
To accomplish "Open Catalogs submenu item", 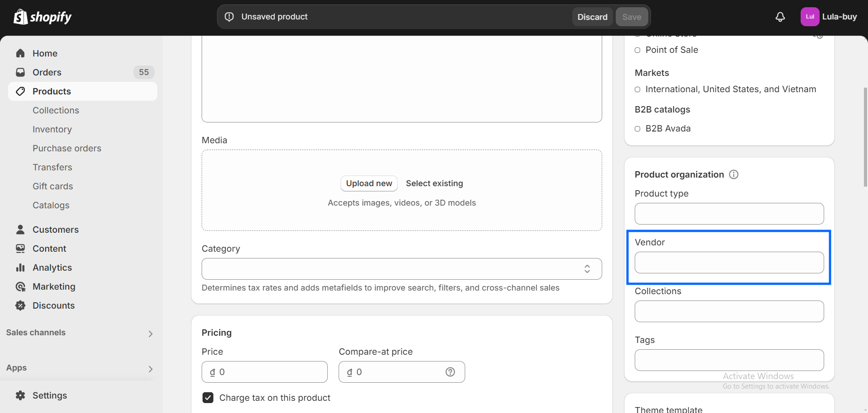I will (x=51, y=205).
